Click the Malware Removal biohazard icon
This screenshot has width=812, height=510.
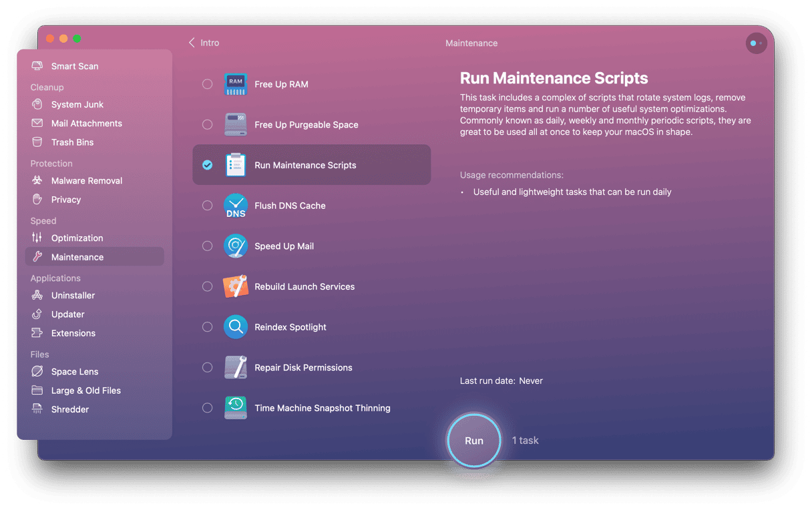[x=37, y=180]
